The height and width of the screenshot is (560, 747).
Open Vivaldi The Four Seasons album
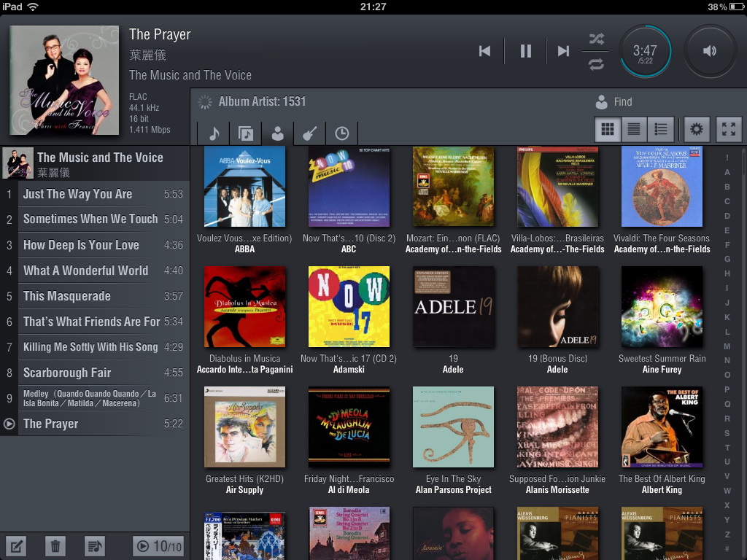tap(662, 187)
